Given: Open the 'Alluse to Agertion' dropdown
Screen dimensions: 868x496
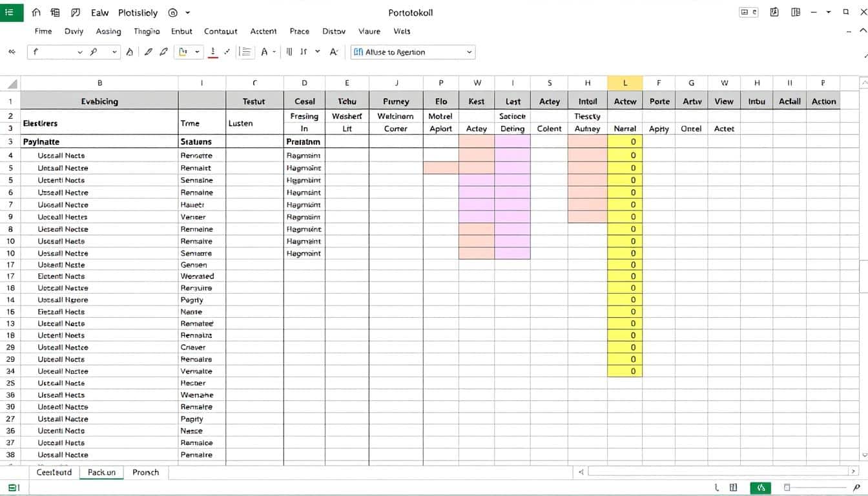Looking at the screenshot, I should coord(412,52).
